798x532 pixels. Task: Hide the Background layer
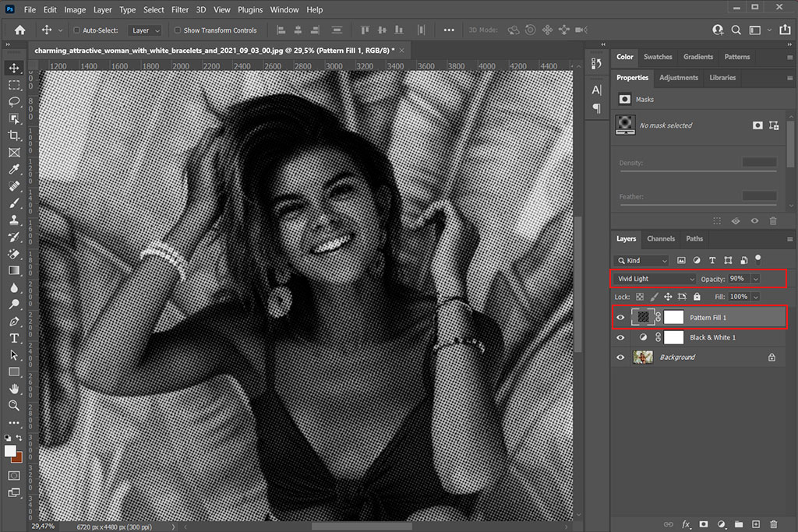(x=620, y=357)
